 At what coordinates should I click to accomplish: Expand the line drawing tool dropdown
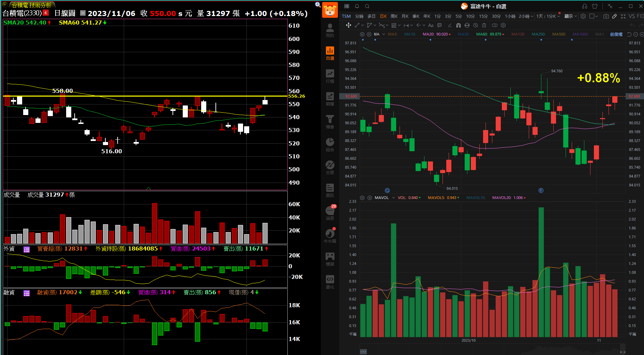pos(362,25)
